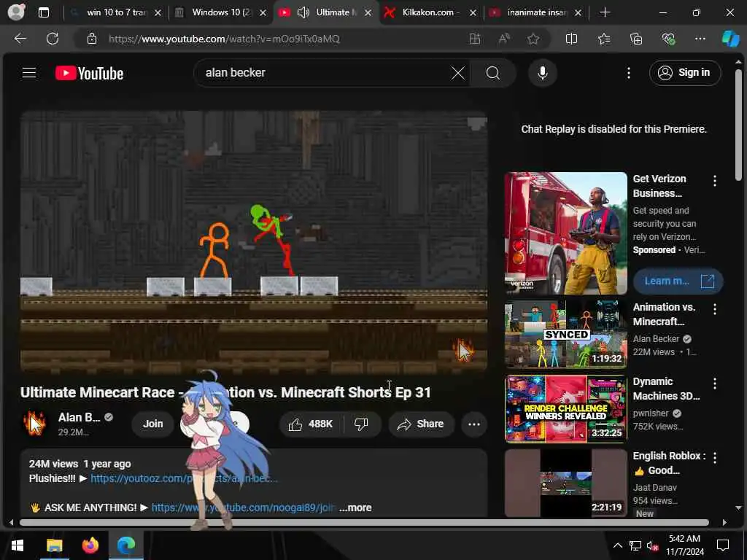Image resolution: width=747 pixels, height=560 pixels.
Task: Open the Windows Start menu
Action: coord(18,545)
